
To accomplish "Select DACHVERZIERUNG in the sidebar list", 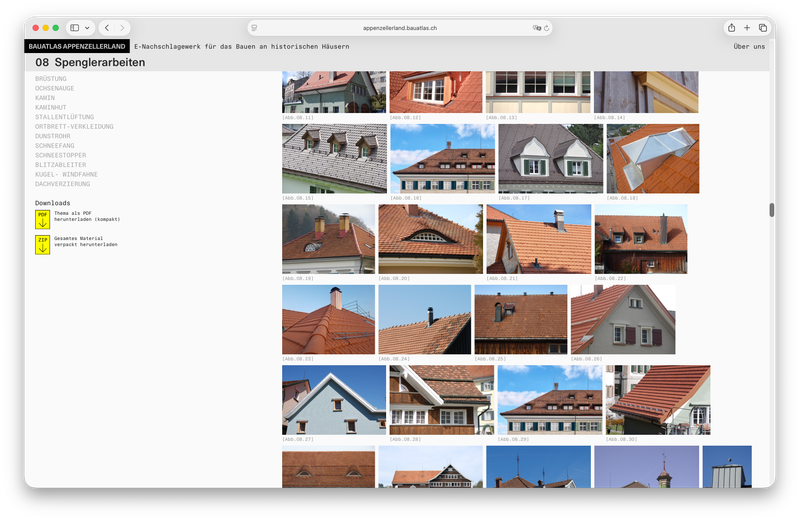I will pos(62,184).
